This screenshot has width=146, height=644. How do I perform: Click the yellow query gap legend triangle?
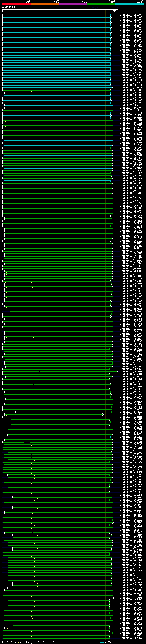(18, 642)
